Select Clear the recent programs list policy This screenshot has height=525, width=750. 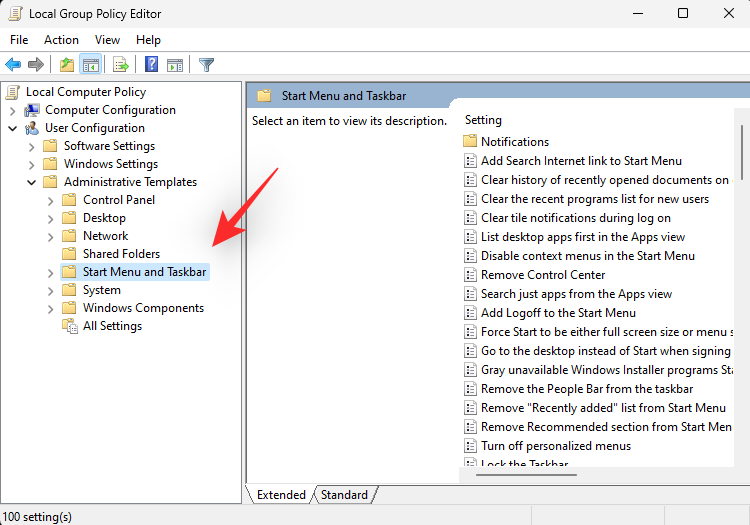[595, 199]
